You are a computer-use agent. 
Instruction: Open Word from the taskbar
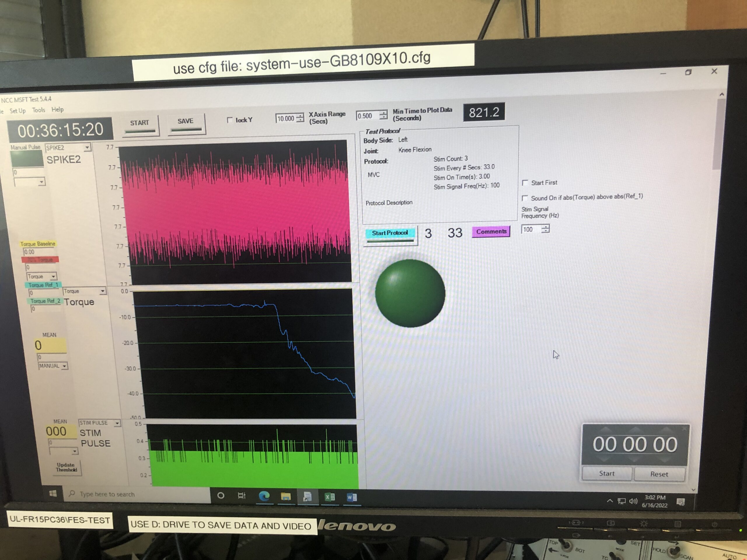pos(352,497)
